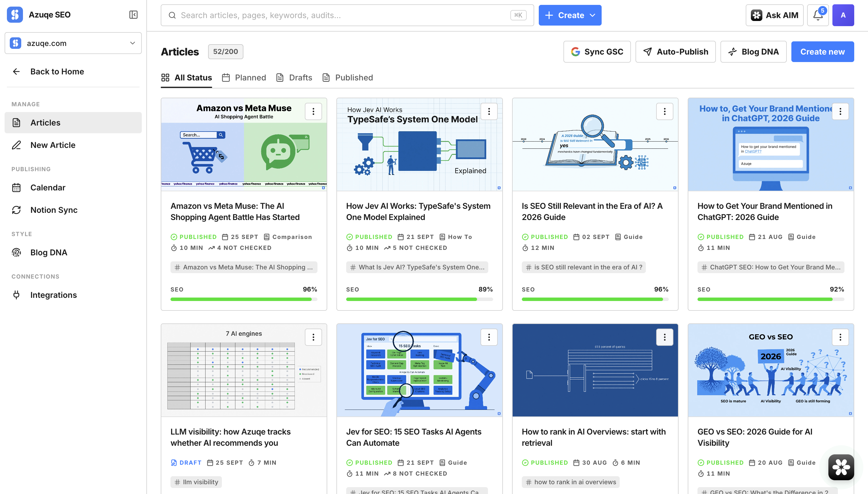Open options menu for Brand Mentioned in ChatGPT card

pyautogui.click(x=840, y=111)
